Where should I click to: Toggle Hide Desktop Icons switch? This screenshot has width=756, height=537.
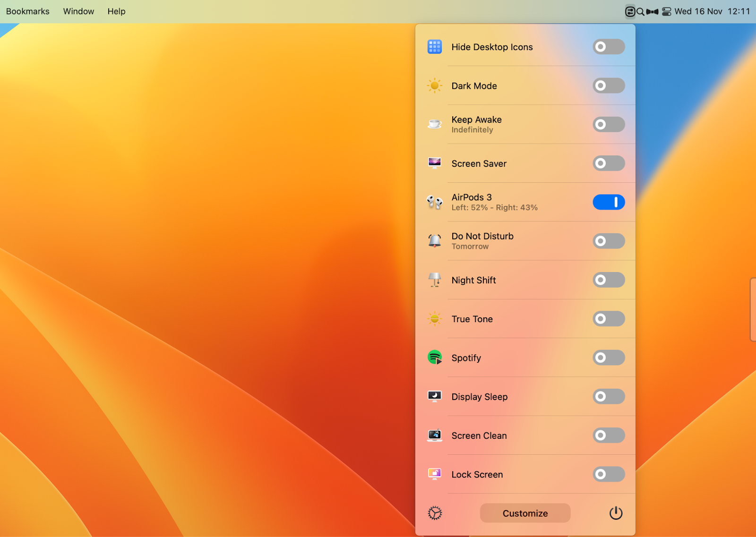tap(609, 47)
